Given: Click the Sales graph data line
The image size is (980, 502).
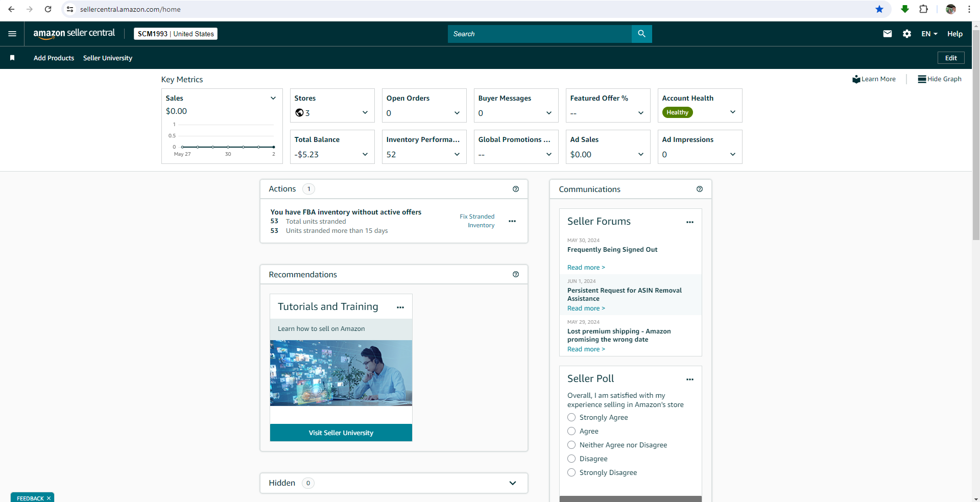Looking at the screenshot, I should 228,147.
